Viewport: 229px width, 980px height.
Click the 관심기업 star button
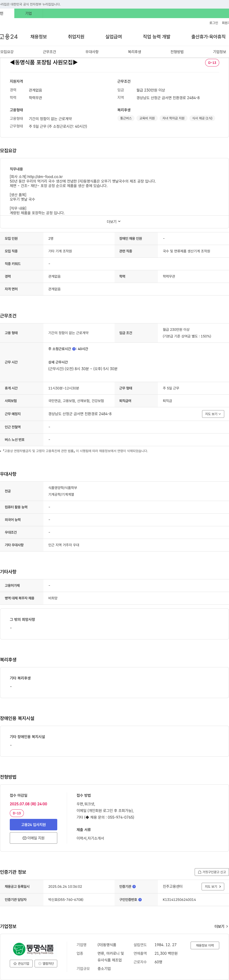point(21,963)
